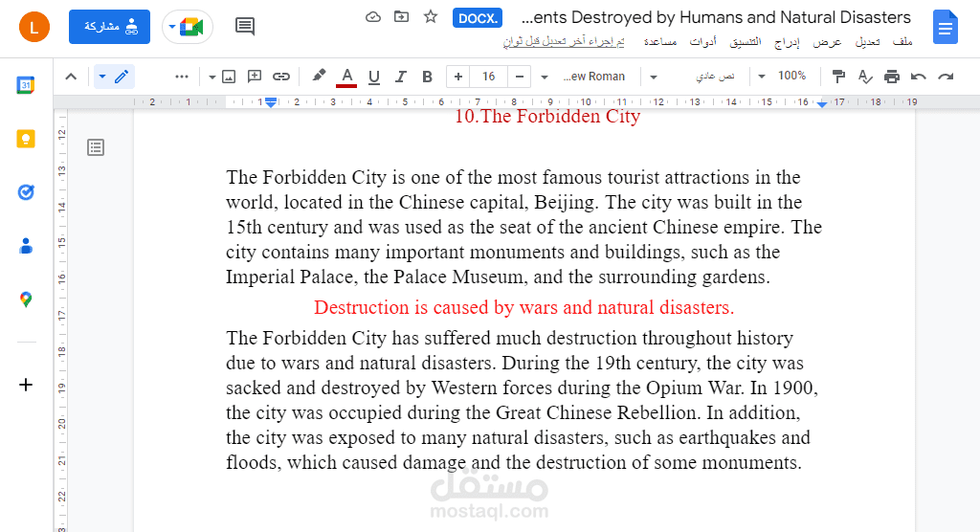
Task: Hide the menus with chevron
Action: click(x=71, y=77)
